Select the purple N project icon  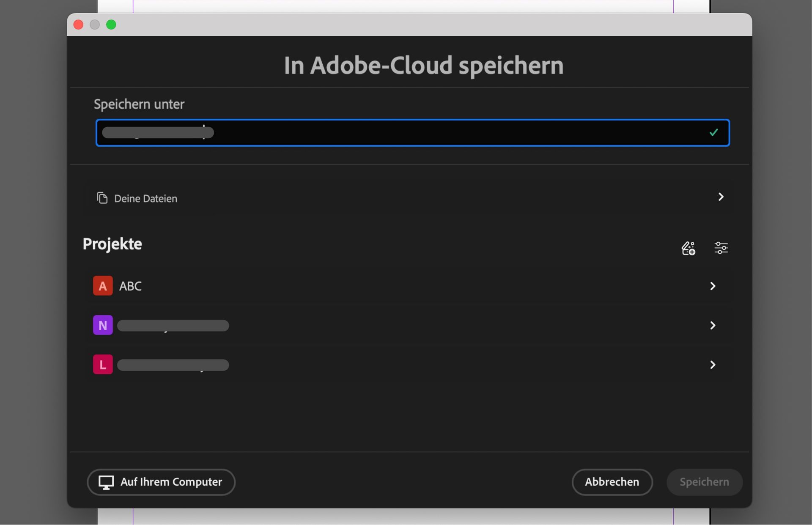coord(102,325)
